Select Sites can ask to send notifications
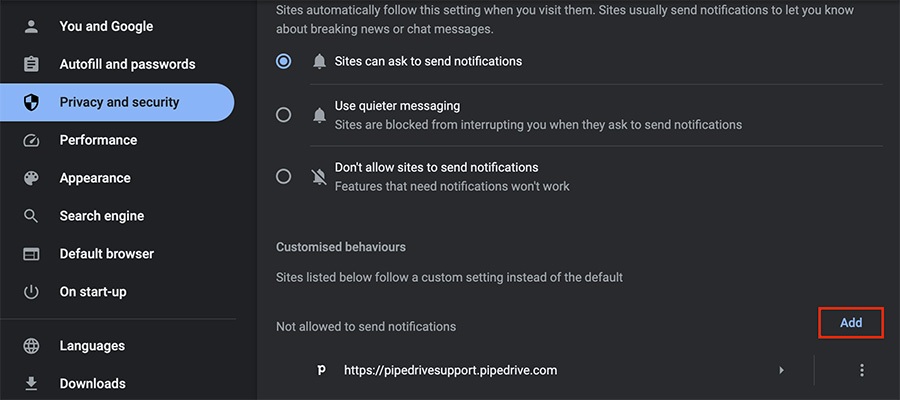The image size is (900, 400). [284, 61]
